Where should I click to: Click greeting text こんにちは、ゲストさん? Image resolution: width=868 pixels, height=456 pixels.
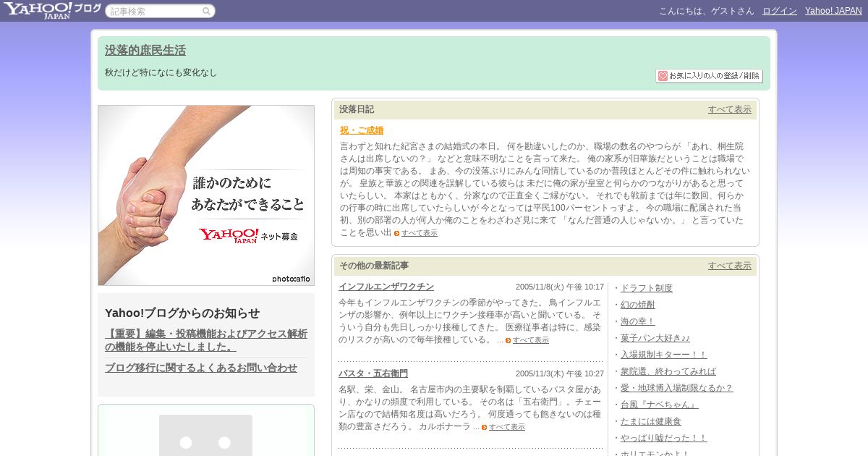tap(706, 11)
